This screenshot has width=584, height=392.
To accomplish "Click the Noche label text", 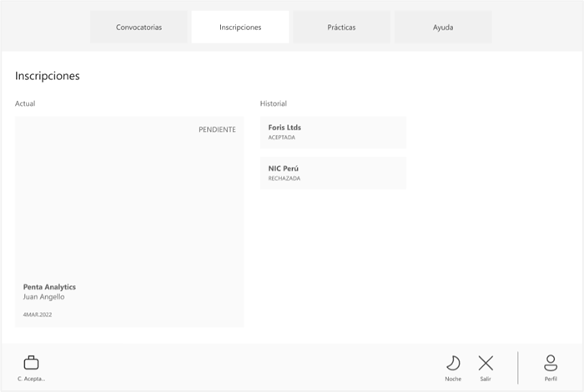I will tap(453, 379).
